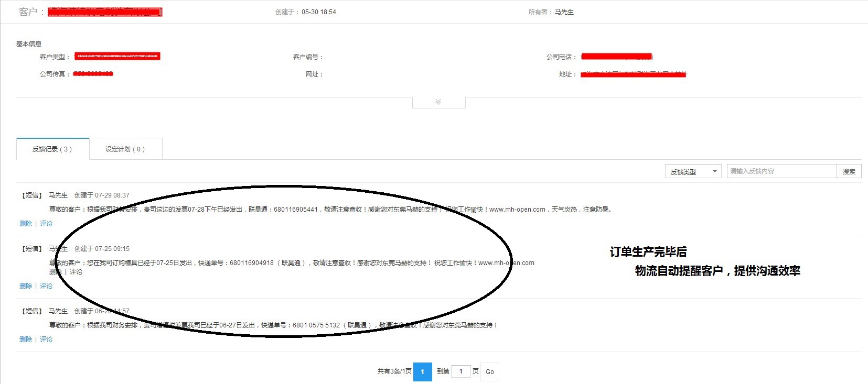Open the 反馈记录 (3) tab

point(52,149)
